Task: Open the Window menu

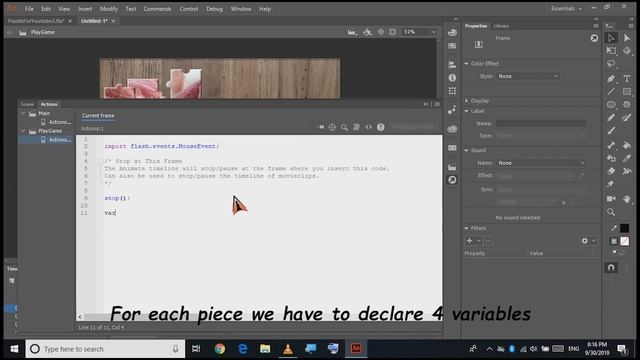Action: click(x=241, y=9)
